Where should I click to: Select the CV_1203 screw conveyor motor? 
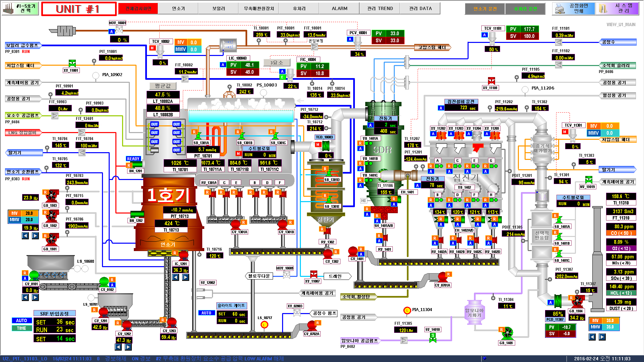[x=172, y=323]
